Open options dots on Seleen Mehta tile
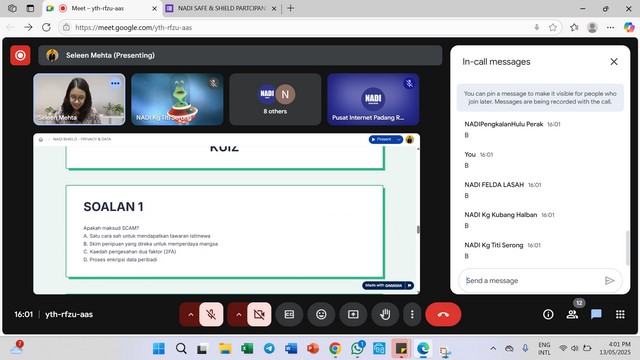 (x=115, y=83)
